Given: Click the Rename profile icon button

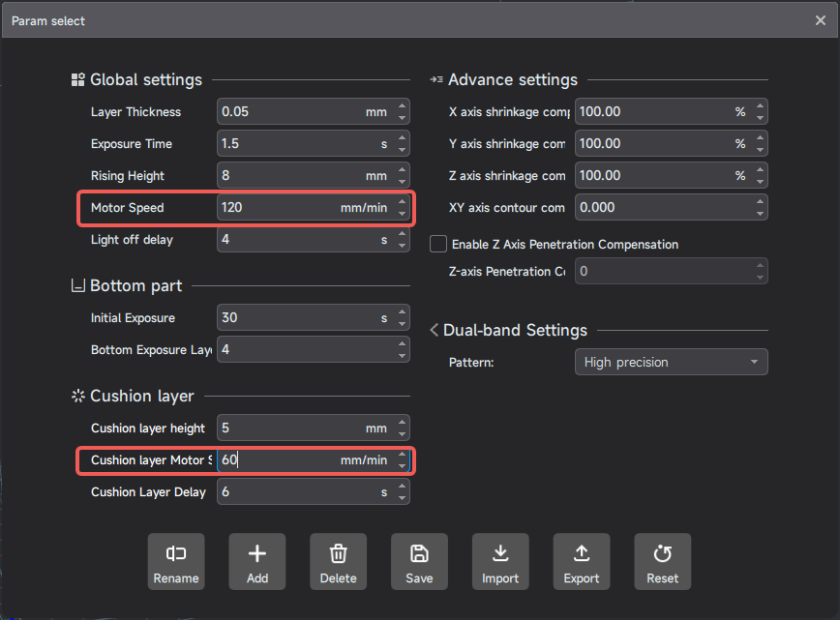Looking at the screenshot, I should click(x=175, y=561).
